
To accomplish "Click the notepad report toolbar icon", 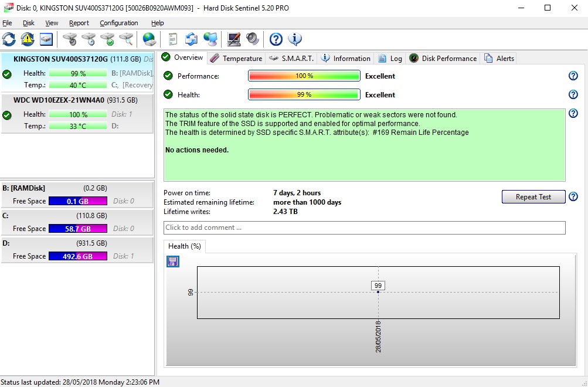I will [x=172, y=39].
